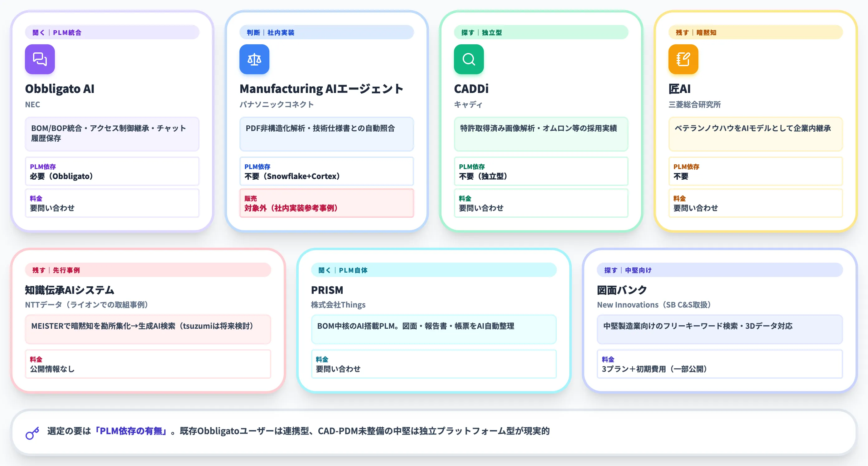Click the orange notebook icon above 匠AI
Screen dimensions: 868x466
(x=683, y=59)
